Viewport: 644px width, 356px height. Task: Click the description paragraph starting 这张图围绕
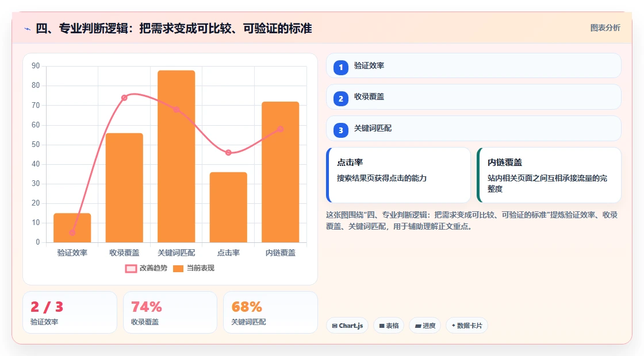pyautogui.click(x=472, y=220)
